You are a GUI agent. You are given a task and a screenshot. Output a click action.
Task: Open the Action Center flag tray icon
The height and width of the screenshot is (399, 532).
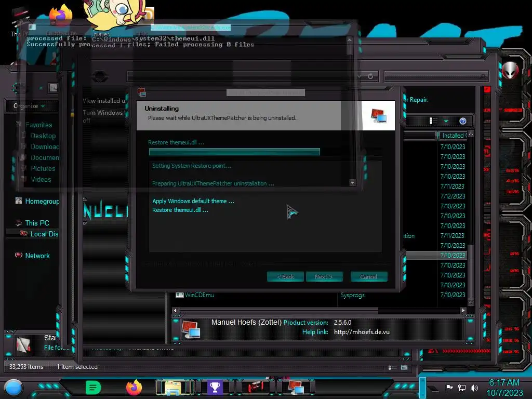tap(449, 388)
